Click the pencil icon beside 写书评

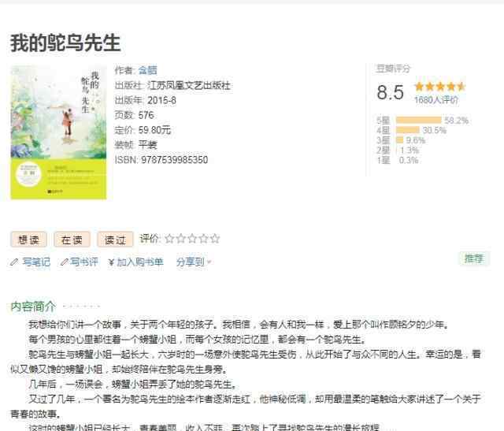[x=65, y=262]
